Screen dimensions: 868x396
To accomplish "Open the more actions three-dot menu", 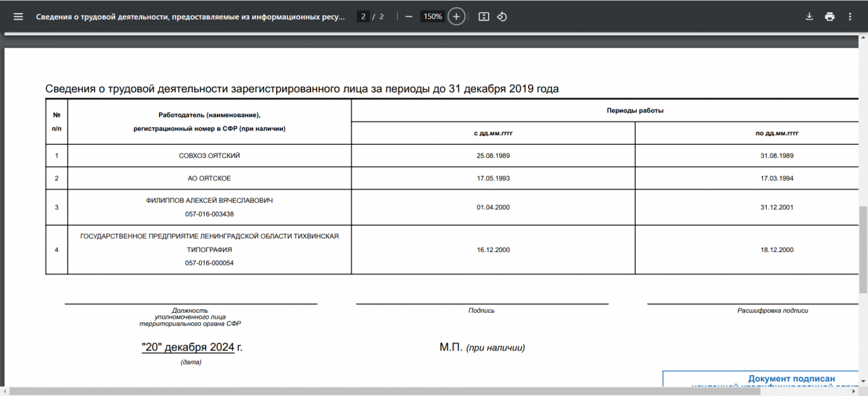I will coord(851,17).
